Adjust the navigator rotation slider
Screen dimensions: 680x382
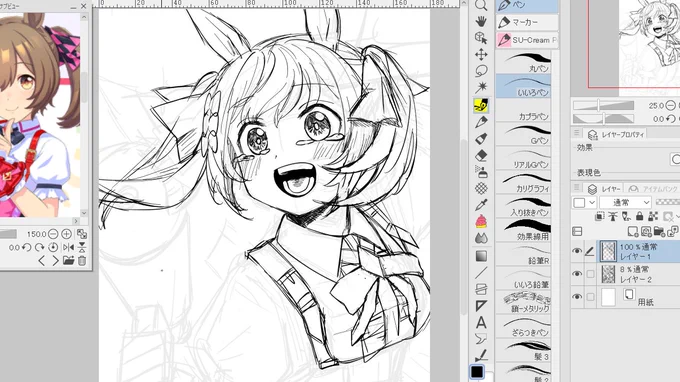click(x=604, y=118)
